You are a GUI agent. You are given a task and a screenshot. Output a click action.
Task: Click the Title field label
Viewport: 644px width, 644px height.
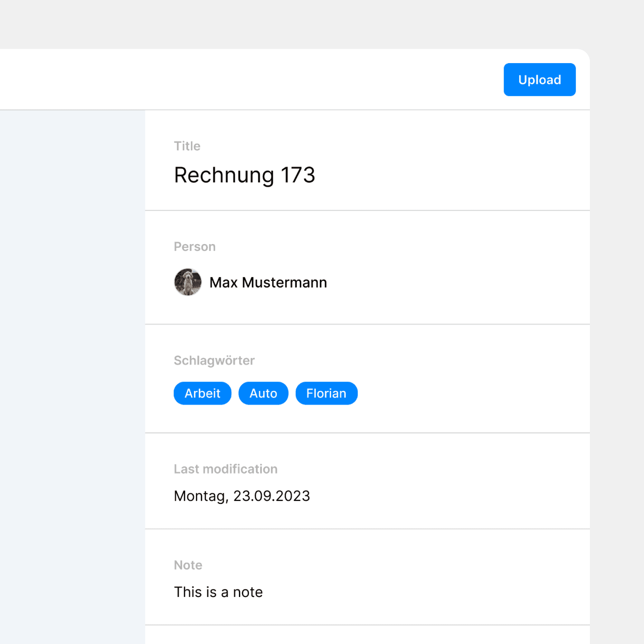(187, 146)
